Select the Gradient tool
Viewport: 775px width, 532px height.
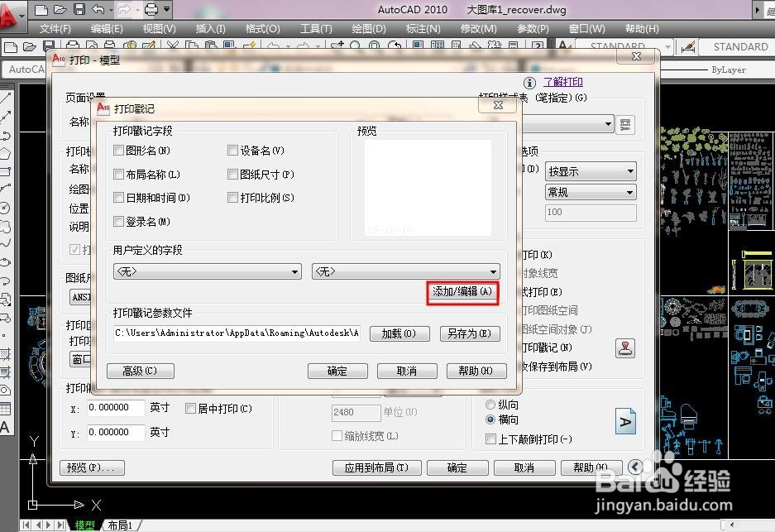pos(6,371)
